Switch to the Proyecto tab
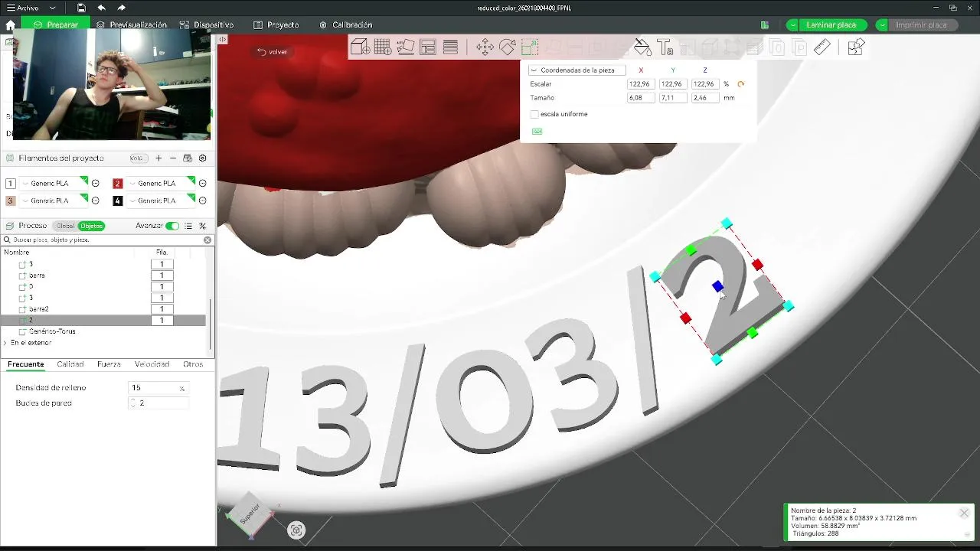 click(x=276, y=25)
